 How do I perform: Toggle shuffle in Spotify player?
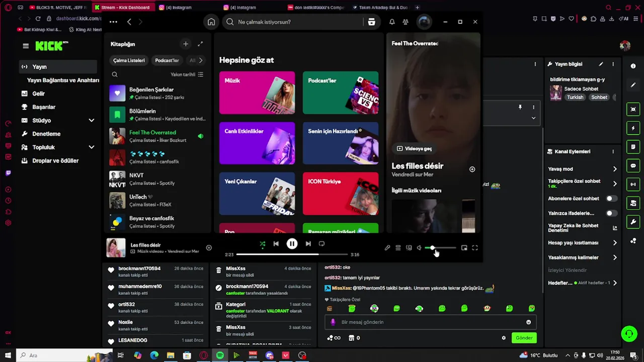(262, 244)
